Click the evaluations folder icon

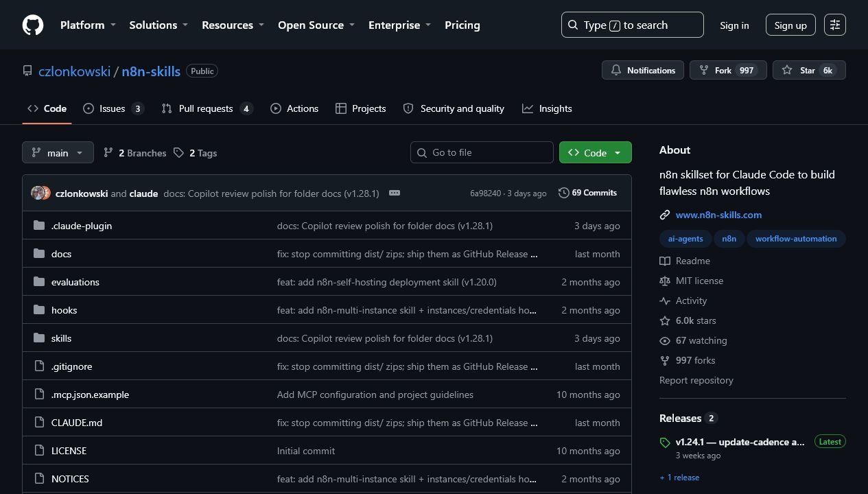(x=39, y=282)
